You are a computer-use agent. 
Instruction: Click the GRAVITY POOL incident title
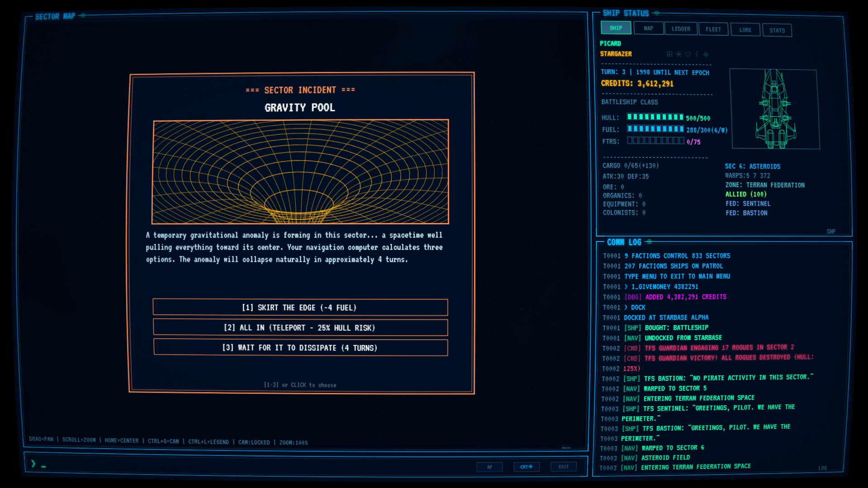(x=299, y=108)
